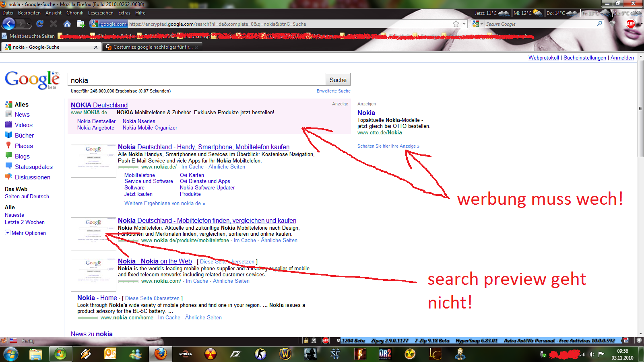Select the Statusupdates filter

[34, 167]
